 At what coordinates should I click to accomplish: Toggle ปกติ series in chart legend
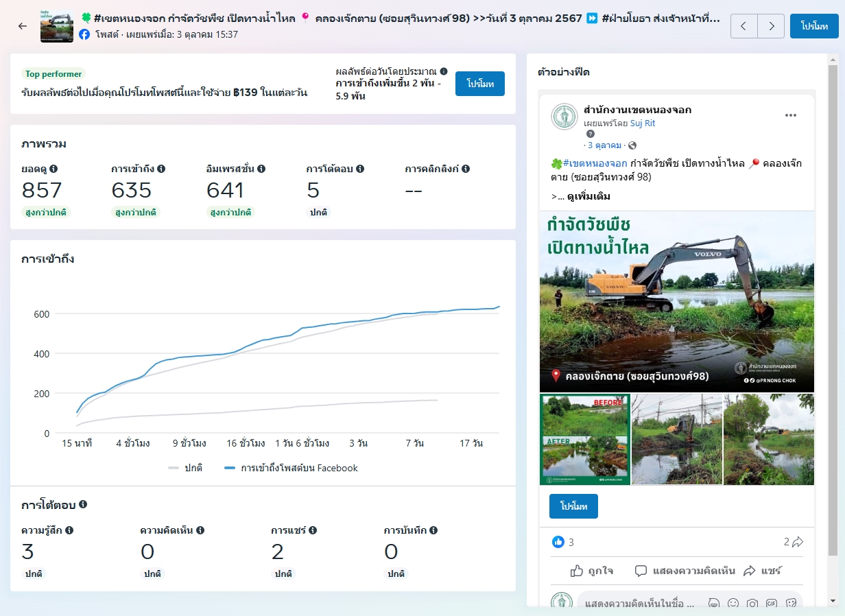point(185,468)
